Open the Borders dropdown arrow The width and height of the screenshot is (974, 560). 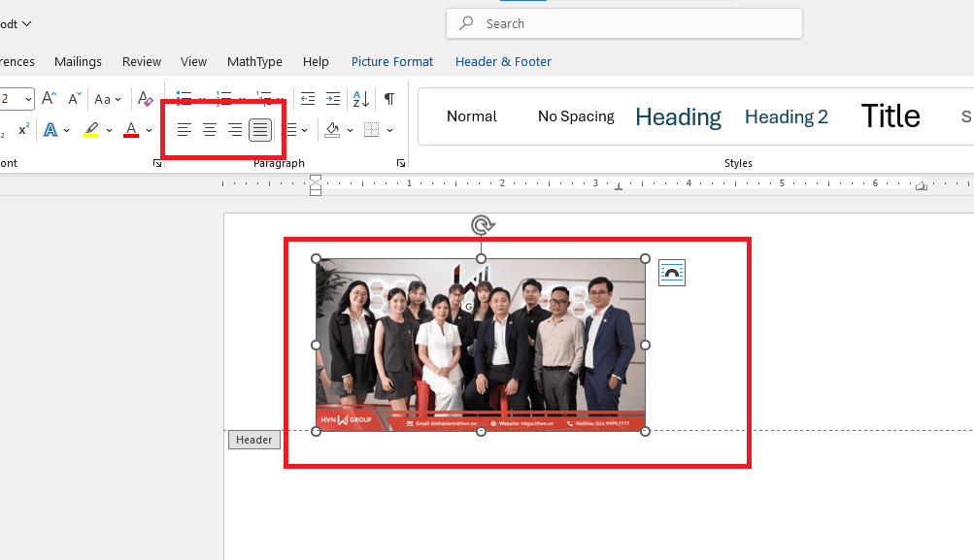390,130
